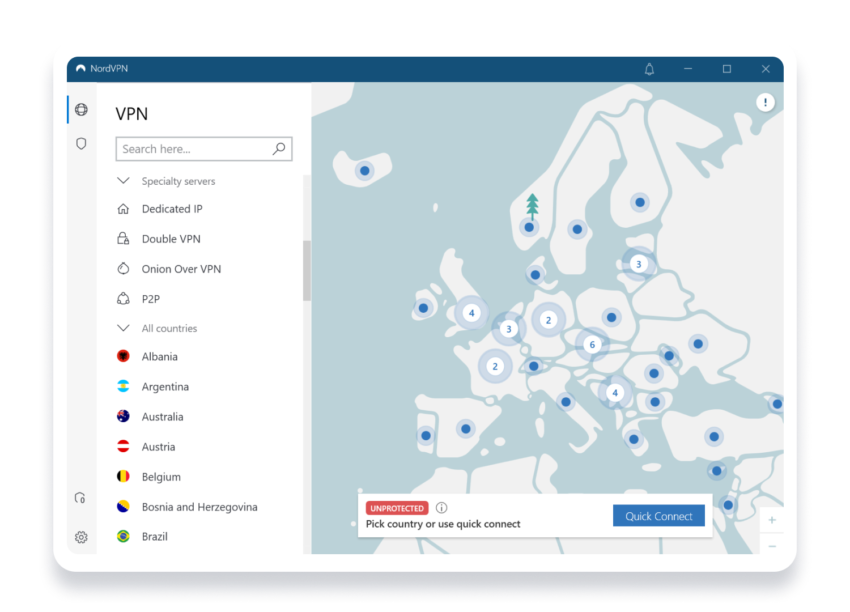This screenshot has width=850, height=612.
Task: Open the dark web monitor sidebar icon
Action: tap(80, 498)
